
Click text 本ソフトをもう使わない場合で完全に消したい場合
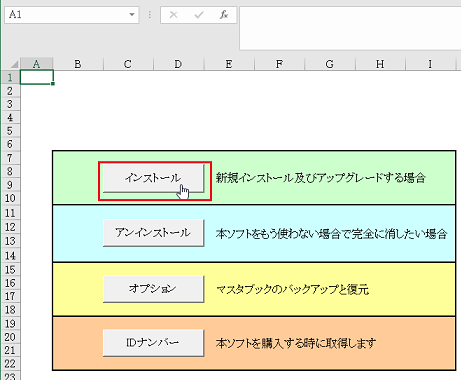pos(331,234)
